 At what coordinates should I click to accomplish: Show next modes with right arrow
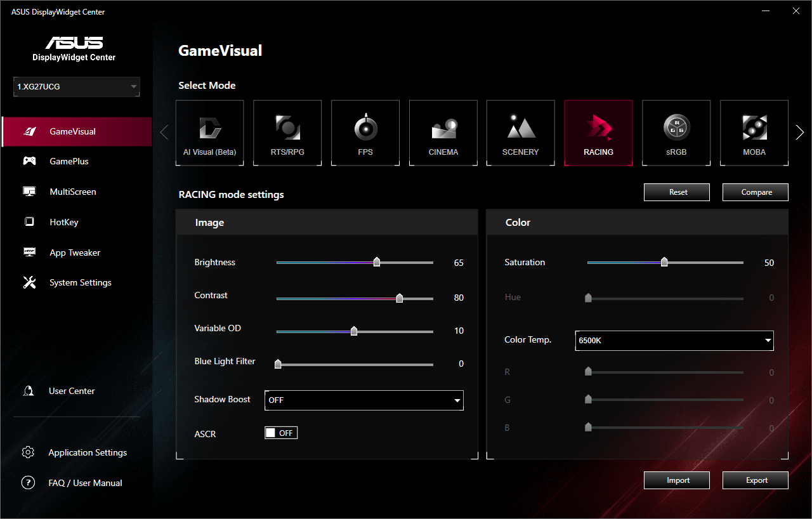point(799,132)
